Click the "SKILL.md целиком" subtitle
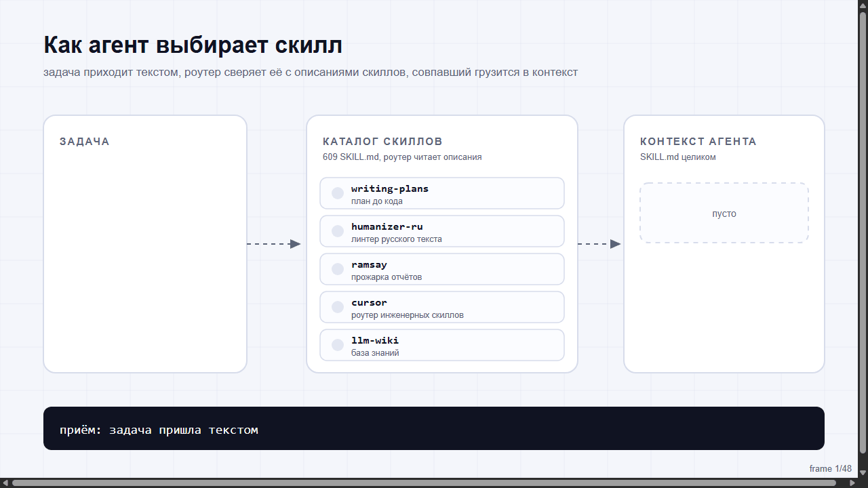Screen dimensions: 868x488 point(678,157)
